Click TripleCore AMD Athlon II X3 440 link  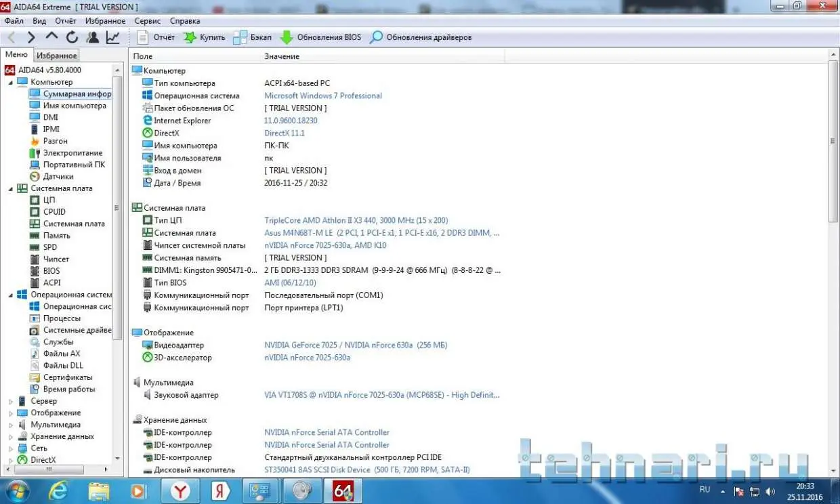pyautogui.click(x=356, y=220)
